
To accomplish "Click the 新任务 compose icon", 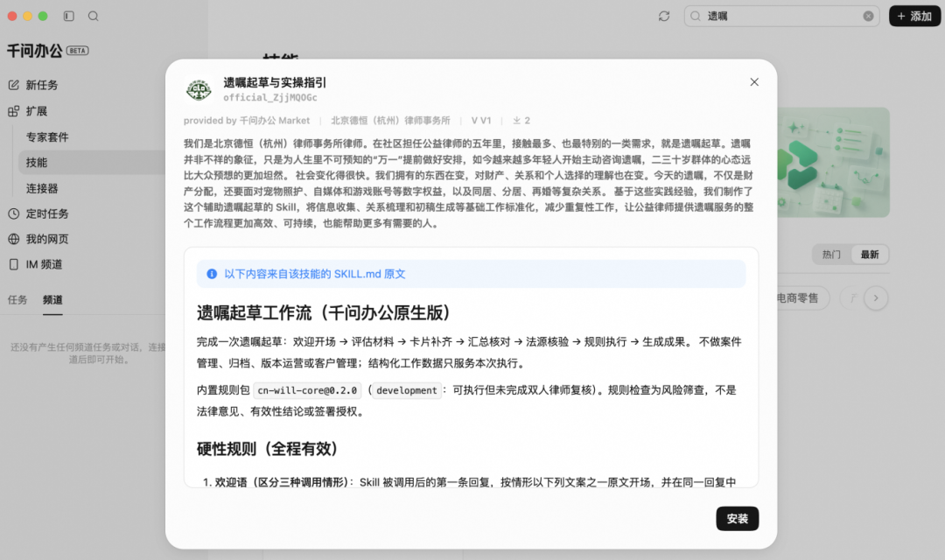I will pos(14,85).
